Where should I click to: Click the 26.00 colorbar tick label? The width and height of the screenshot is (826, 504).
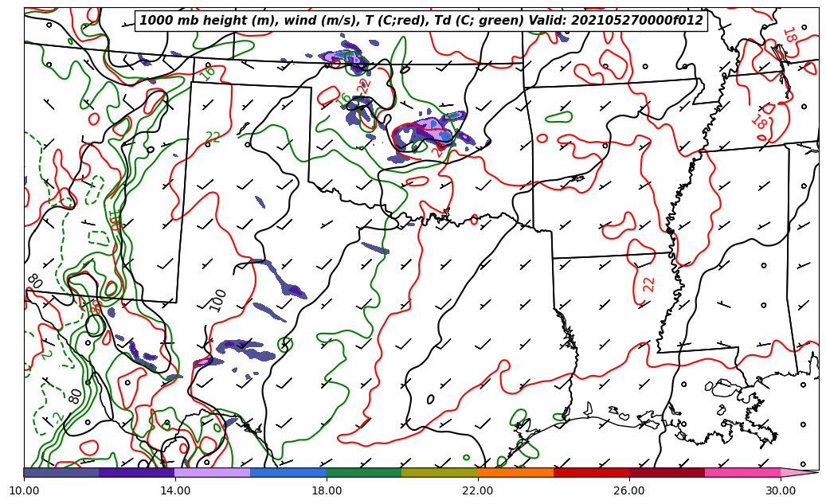coord(629,490)
